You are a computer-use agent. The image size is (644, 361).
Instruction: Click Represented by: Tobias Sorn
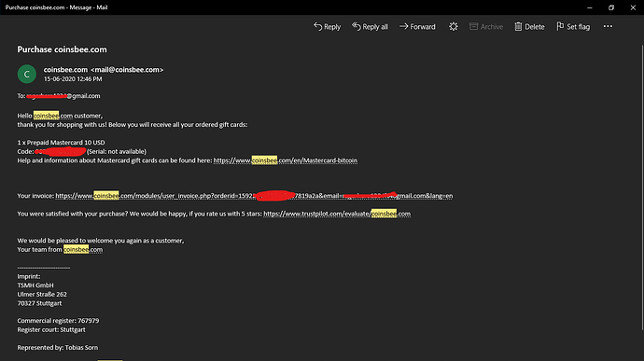click(x=58, y=347)
